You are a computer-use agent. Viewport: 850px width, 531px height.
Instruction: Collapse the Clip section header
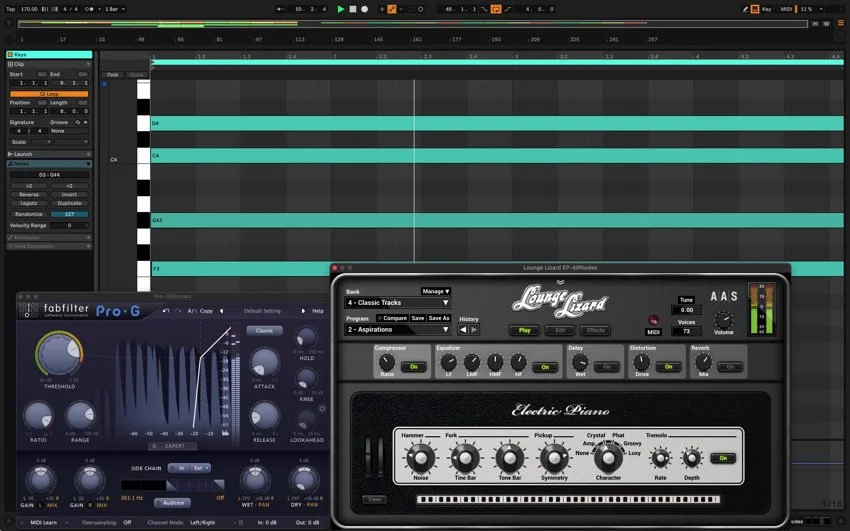pyautogui.click(x=49, y=64)
